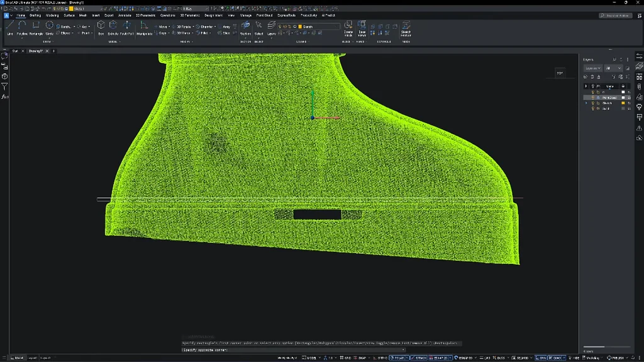The height and width of the screenshot is (362, 644).
Task: Click the Select tool in ribbon
Action: point(258,28)
